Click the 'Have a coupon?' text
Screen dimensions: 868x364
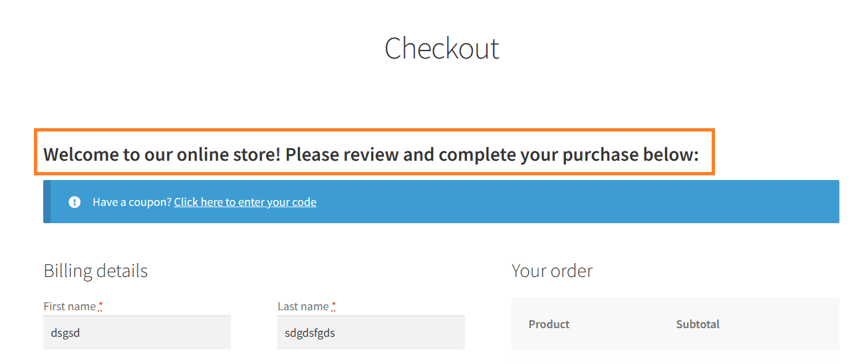132,202
